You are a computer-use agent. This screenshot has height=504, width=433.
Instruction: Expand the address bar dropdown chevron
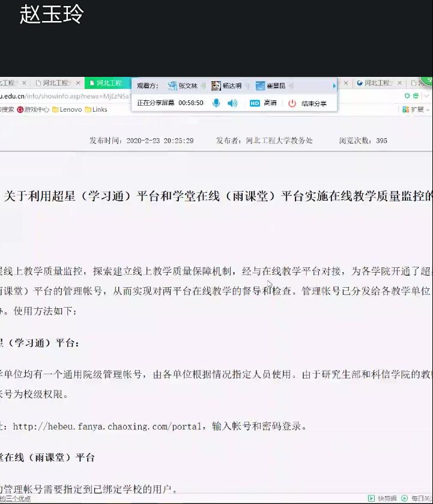pos(426,96)
